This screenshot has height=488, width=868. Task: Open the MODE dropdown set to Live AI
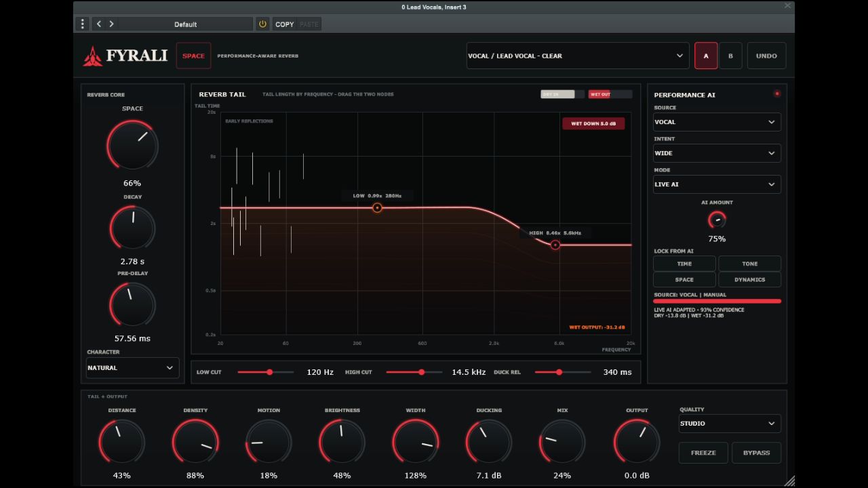[x=717, y=184]
